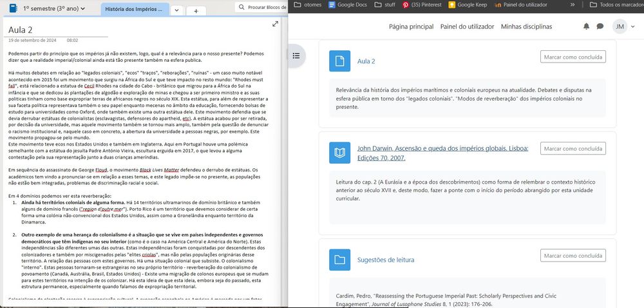Screen dimensions: 644x308
Task: Click the John Darwin book activity icon
Action: (339, 153)
